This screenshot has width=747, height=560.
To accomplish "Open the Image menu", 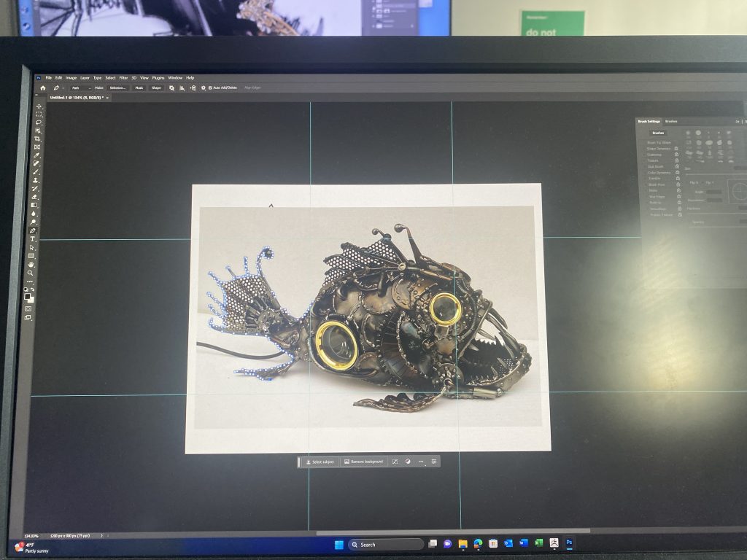I will click(71, 77).
